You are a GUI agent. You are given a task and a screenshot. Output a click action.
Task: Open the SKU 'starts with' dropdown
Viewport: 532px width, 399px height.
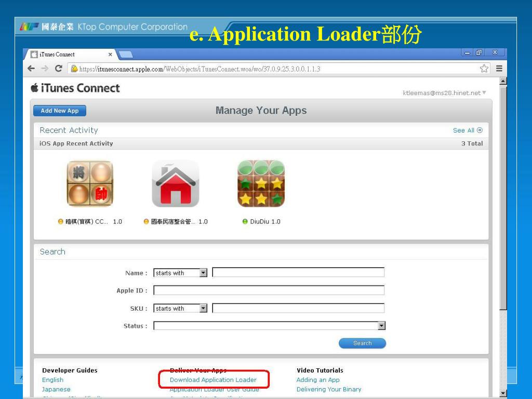coord(180,308)
